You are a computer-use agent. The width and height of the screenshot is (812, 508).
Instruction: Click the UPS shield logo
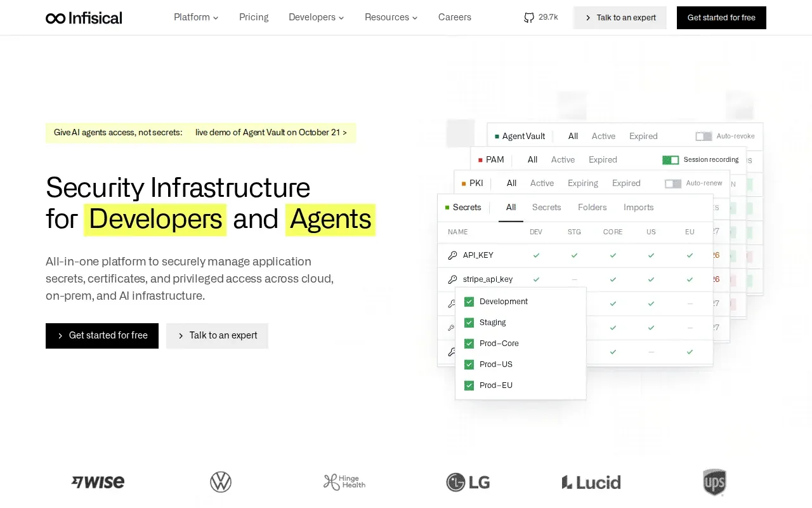(714, 483)
